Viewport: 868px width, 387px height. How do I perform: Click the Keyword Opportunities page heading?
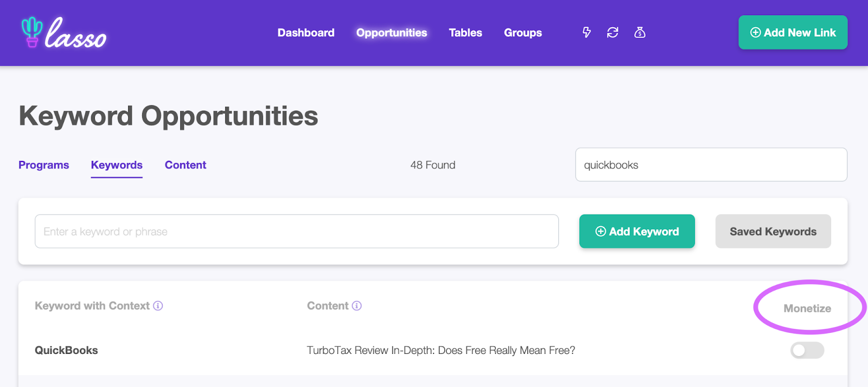(168, 115)
